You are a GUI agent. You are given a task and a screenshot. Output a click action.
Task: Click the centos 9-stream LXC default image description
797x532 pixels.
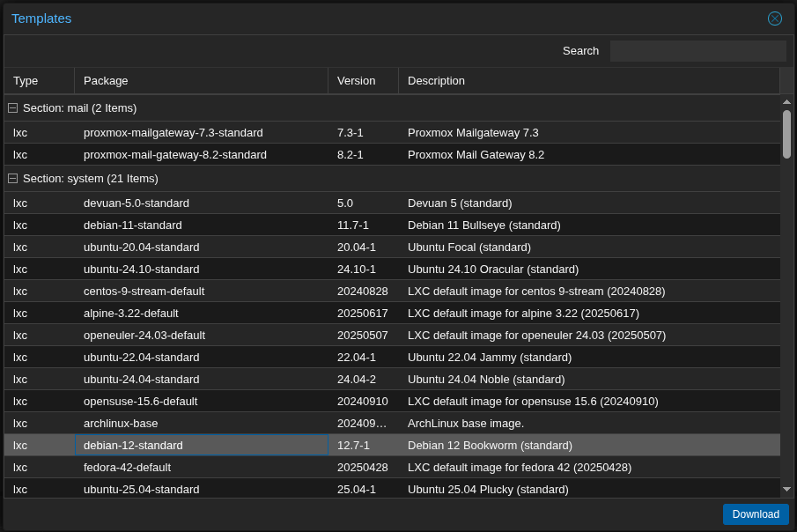[x=536, y=292]
